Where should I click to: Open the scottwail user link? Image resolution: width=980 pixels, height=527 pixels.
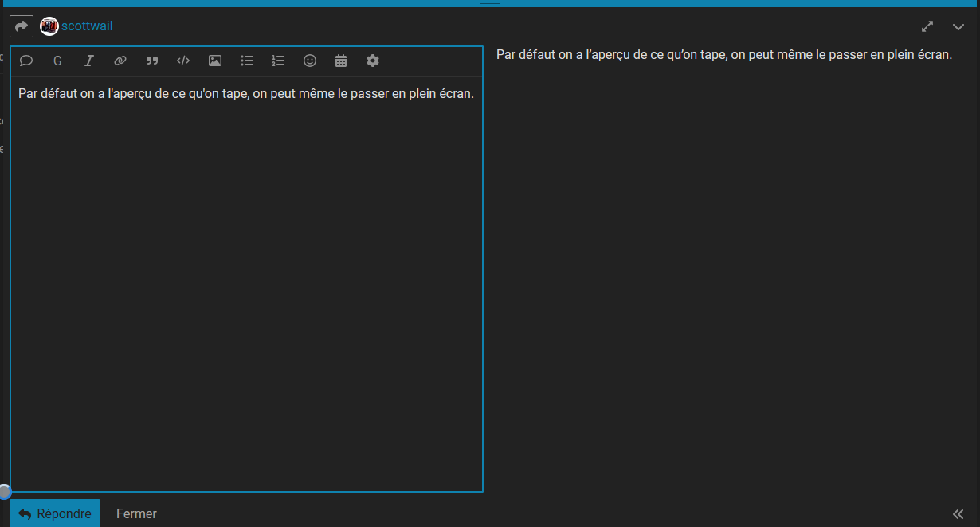(87, 26)
